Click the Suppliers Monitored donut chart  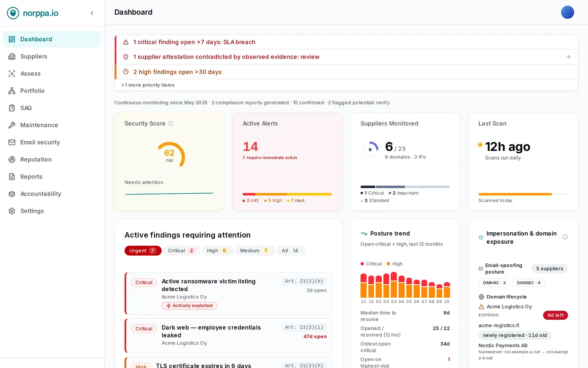tap(370, 149)
